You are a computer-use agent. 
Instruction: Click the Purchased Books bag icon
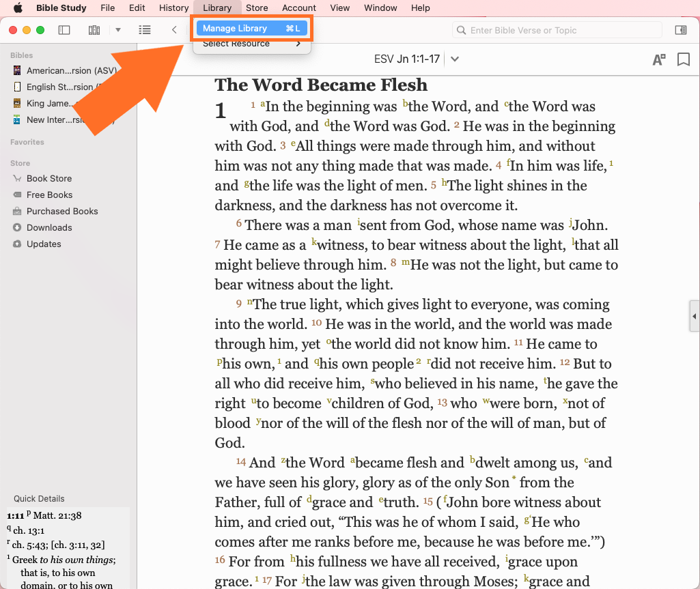[17, 212]
